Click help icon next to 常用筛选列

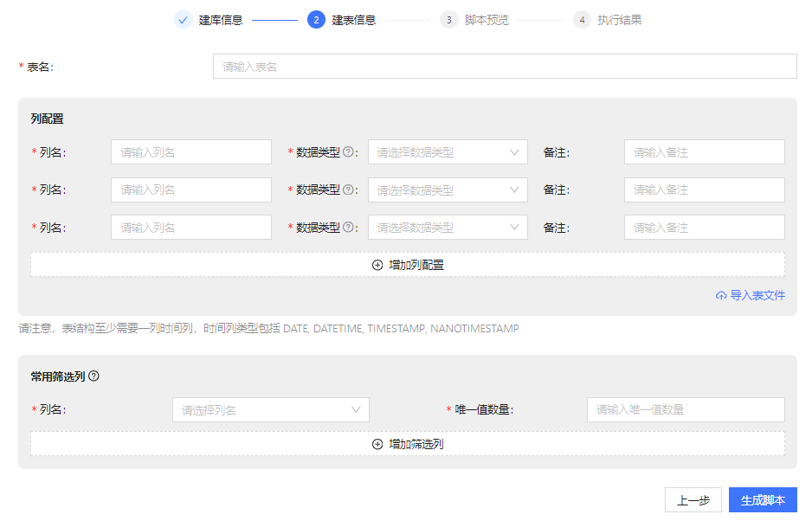pyautogui.click(x=94, y=376)
